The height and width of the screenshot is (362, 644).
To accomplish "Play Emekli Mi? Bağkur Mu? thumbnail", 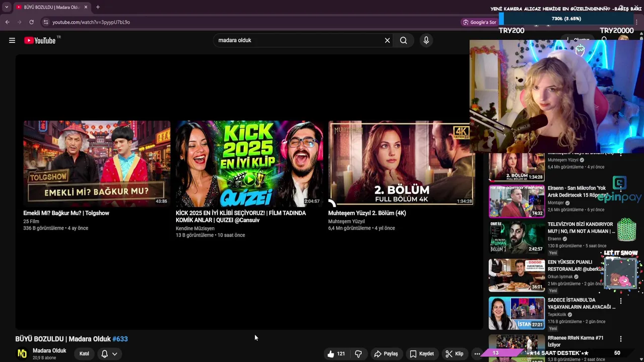I will [x=97, y=163].
